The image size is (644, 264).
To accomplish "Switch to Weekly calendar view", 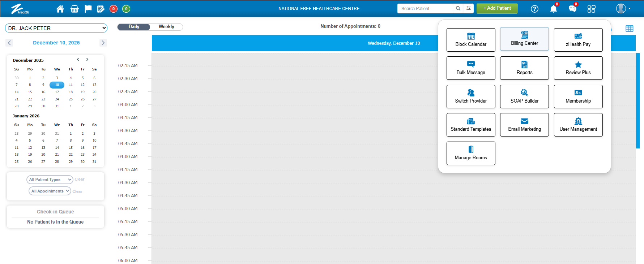I will click(x=166, y=27).
